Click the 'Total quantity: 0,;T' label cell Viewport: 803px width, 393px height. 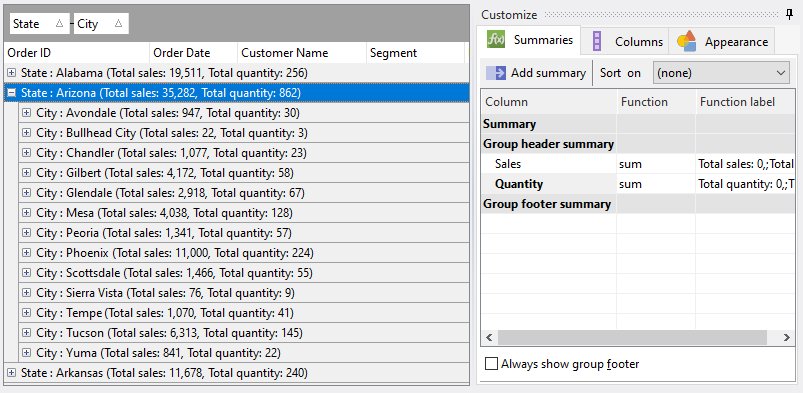pos(745,184)
